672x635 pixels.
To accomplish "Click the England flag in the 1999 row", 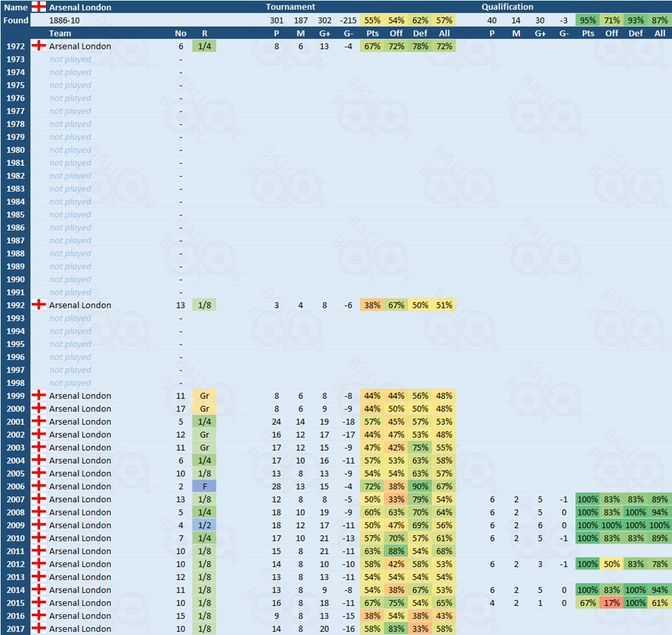I will [39, 396].
